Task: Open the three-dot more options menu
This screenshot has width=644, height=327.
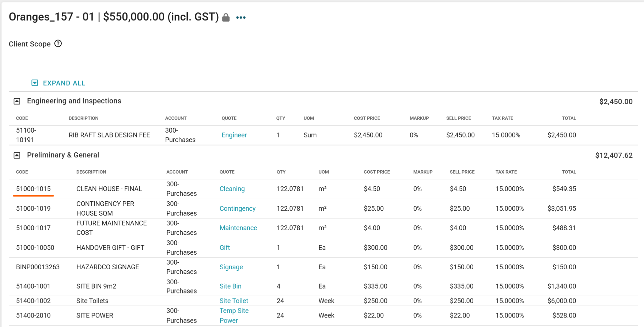Action: [x=241, y=18]
